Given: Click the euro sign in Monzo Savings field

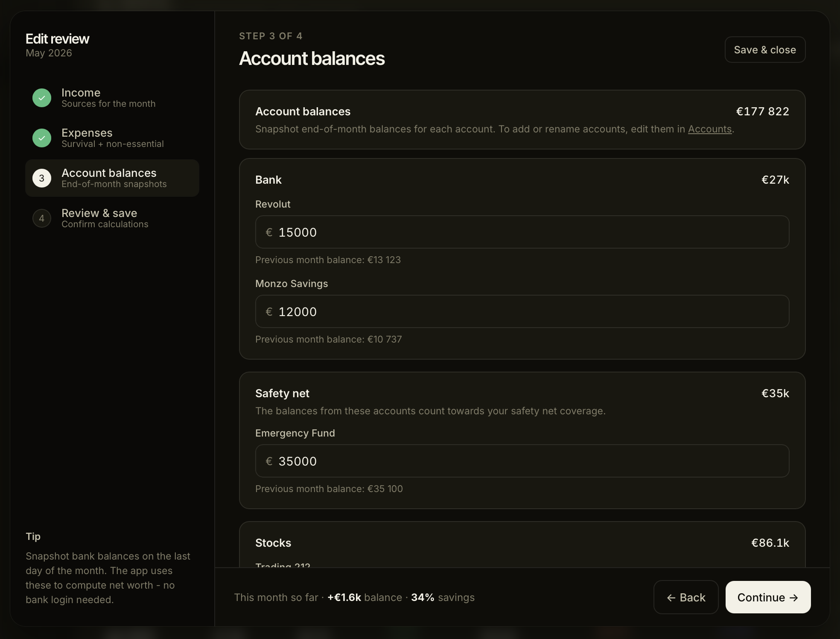Looking at the screenshot, I should coord(269,312).
